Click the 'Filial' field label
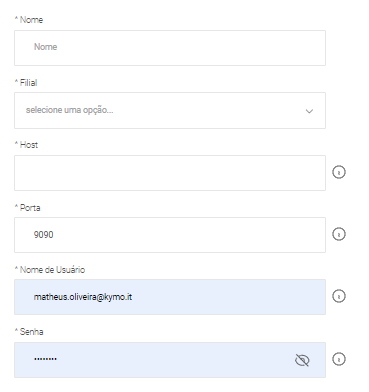 28,82
